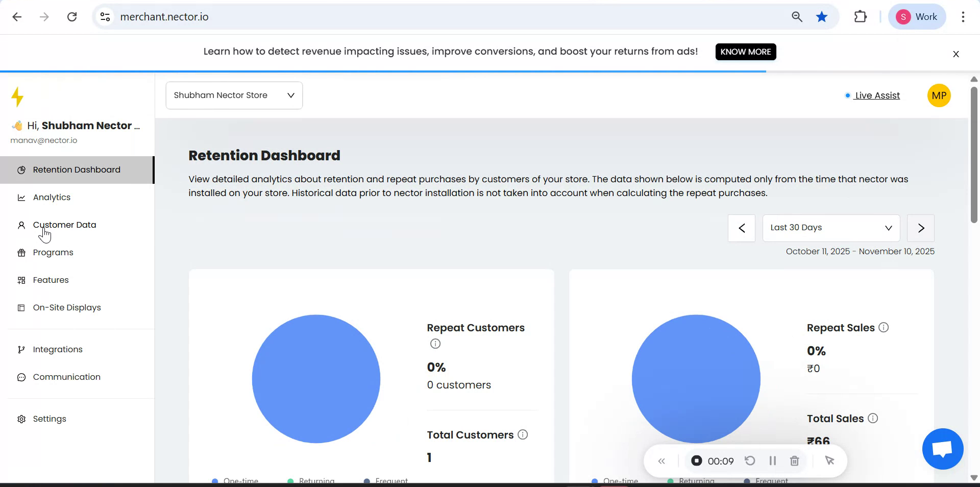Open the Live Assist link
The height and width of the screenshot is (487, 980).
pyautogui.click(x=877, y=96)
